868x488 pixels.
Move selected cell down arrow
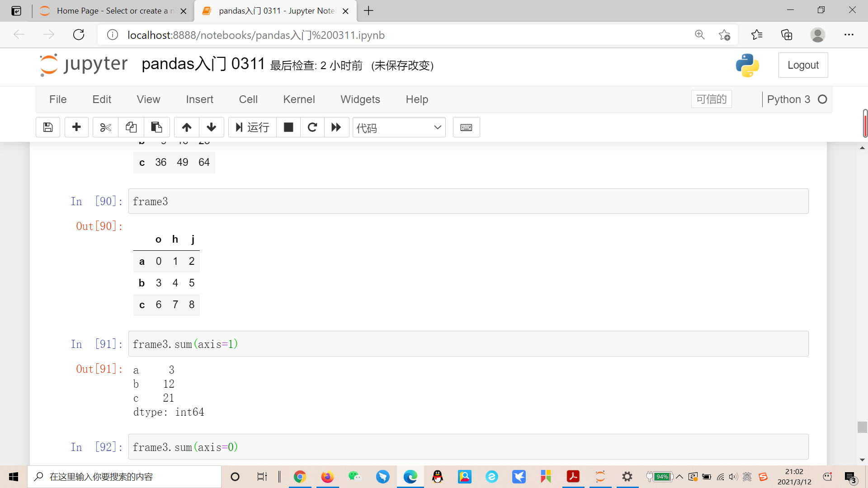coord(211,127)
